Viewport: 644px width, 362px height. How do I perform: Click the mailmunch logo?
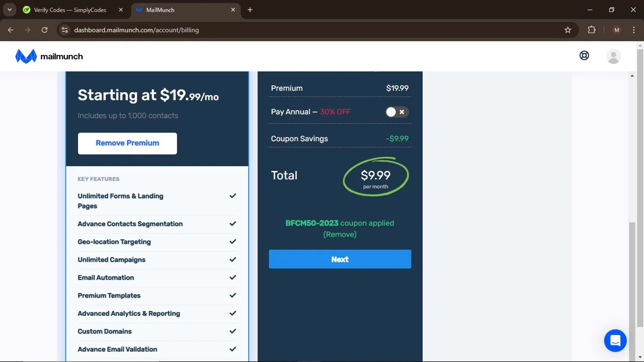49,56
